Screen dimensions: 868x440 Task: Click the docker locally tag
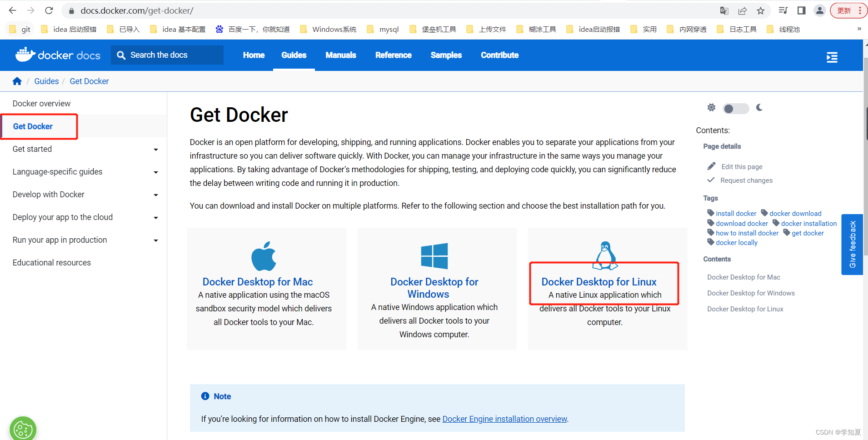(737, 243)
